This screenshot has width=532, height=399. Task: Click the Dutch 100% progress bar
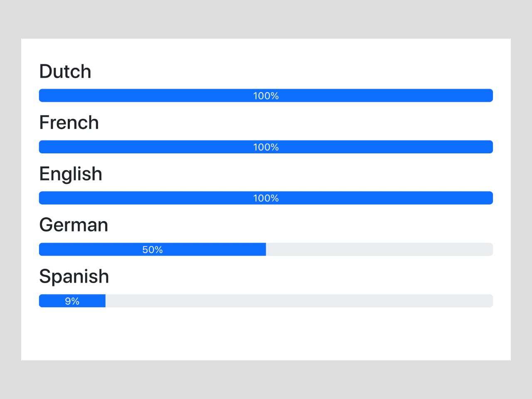coord(266,95)
